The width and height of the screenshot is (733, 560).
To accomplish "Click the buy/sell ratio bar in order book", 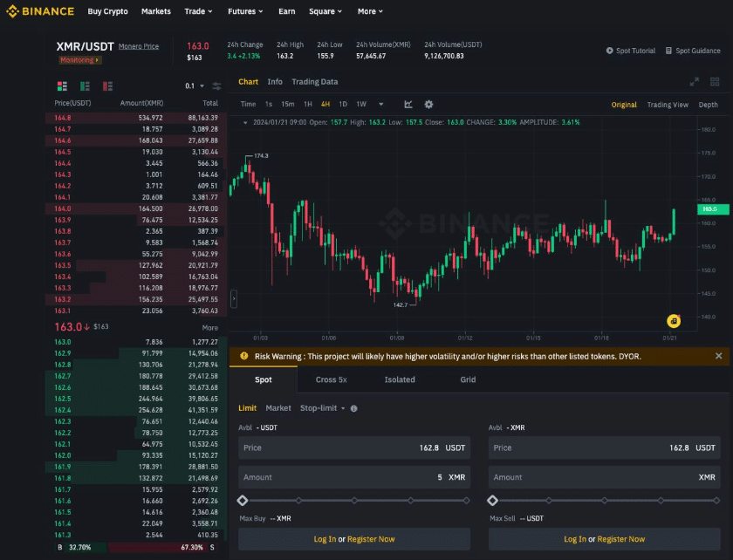I will pos(136,548).
